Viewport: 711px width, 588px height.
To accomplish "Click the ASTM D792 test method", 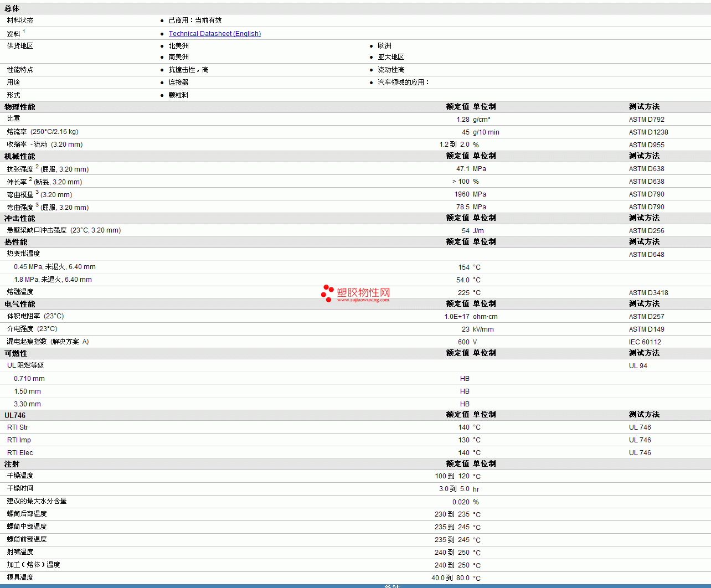I will pos(647,120).
